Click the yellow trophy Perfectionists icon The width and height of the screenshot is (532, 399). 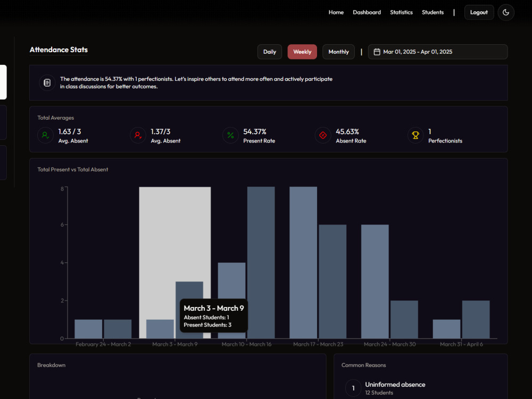[x=415, y=135]
